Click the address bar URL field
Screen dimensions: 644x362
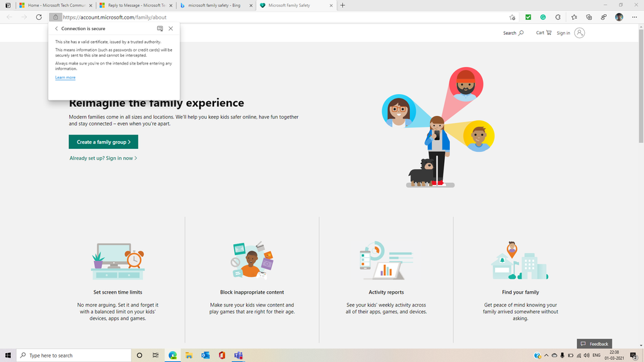coord(284,17)
